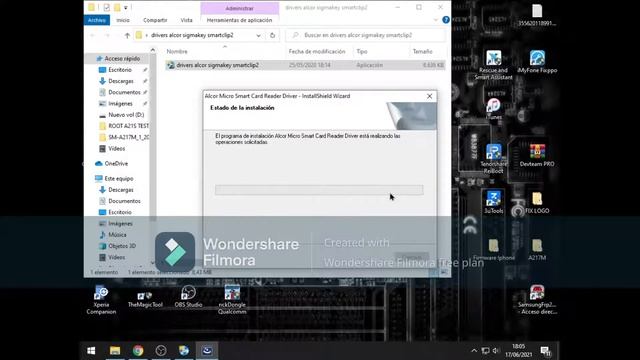Click the taskbar clock showing 18:05

(x=518, y=351)
